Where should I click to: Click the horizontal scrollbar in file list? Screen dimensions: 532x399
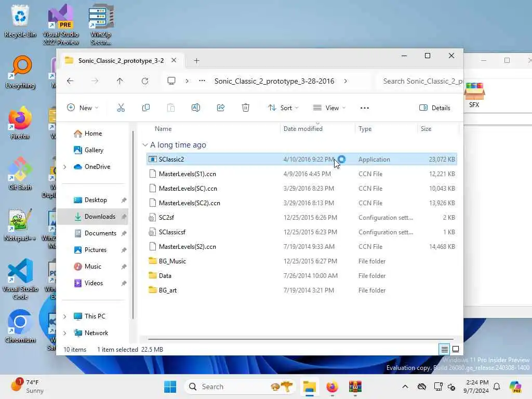coord(301,339)
